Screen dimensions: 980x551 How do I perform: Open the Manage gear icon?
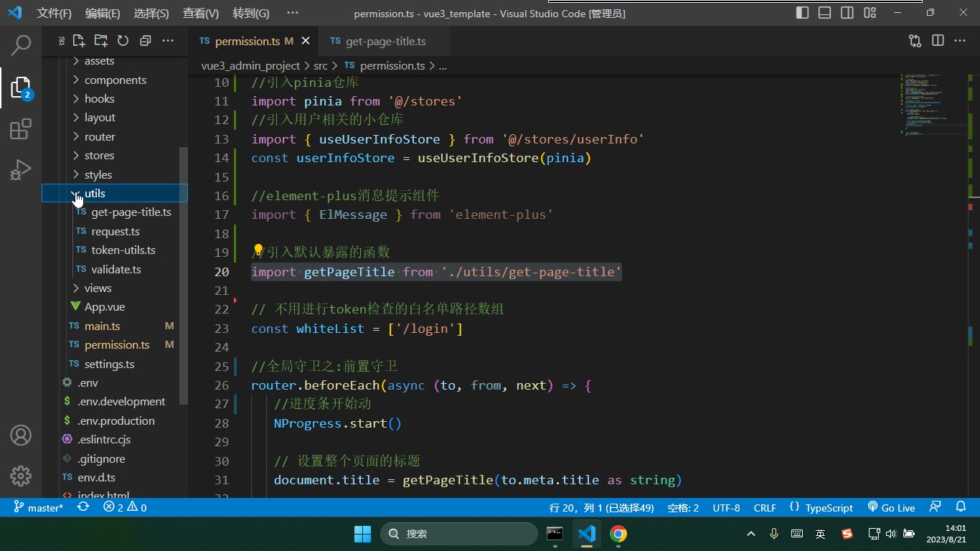tap(21, 476)
